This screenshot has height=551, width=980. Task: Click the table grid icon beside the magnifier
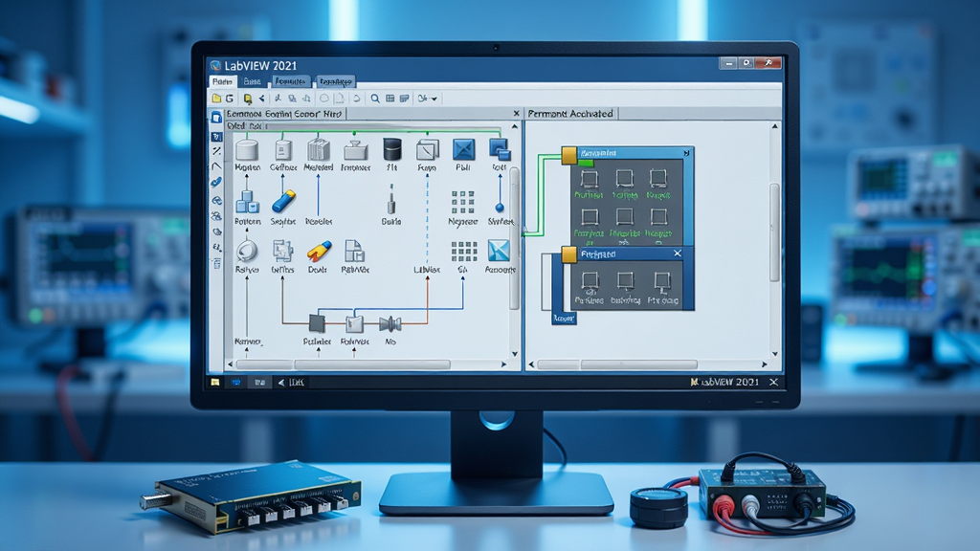390,99
